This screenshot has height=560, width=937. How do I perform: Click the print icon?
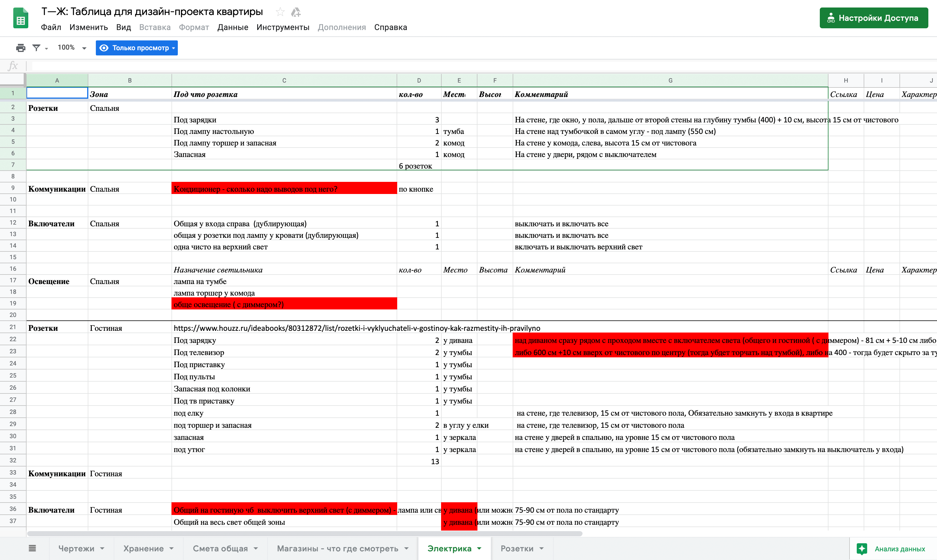tap(21, 48)
